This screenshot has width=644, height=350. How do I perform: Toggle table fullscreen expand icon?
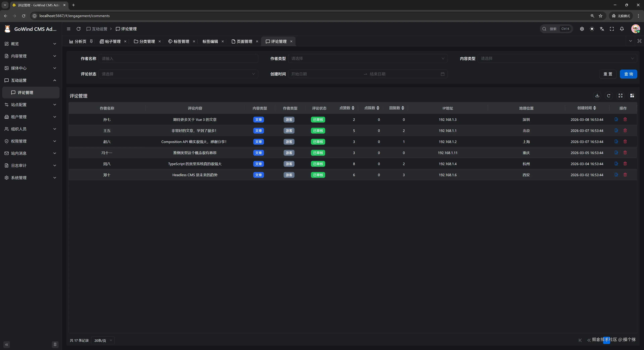point(620,96)
